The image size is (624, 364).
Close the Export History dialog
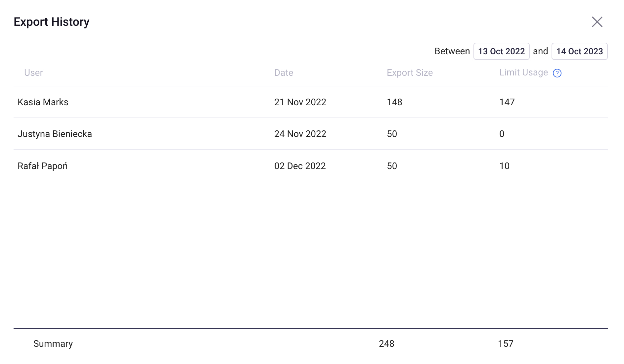click(x=597, y=22)
